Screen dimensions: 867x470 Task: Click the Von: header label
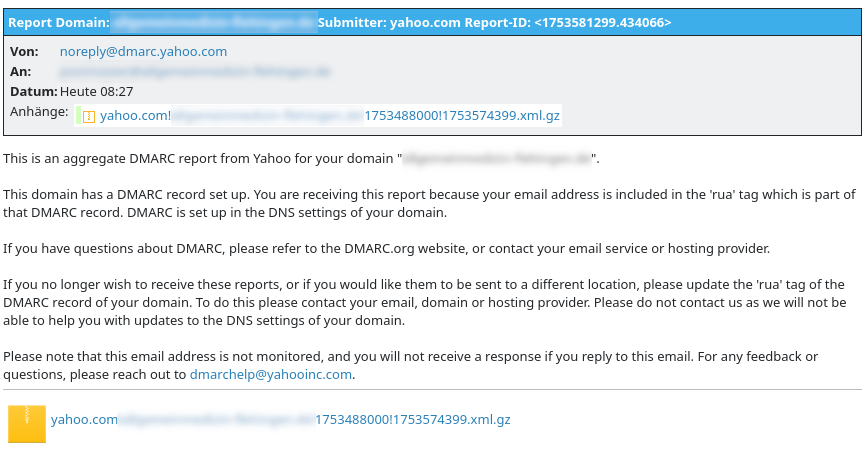tap(24, 51)
